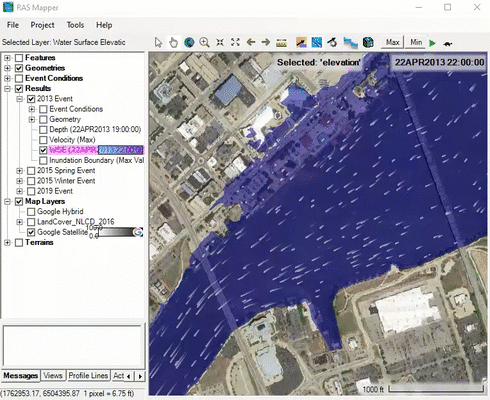Screen dimensions: 490x400
Task: Click the Min button
Action: tap(416, 42)
